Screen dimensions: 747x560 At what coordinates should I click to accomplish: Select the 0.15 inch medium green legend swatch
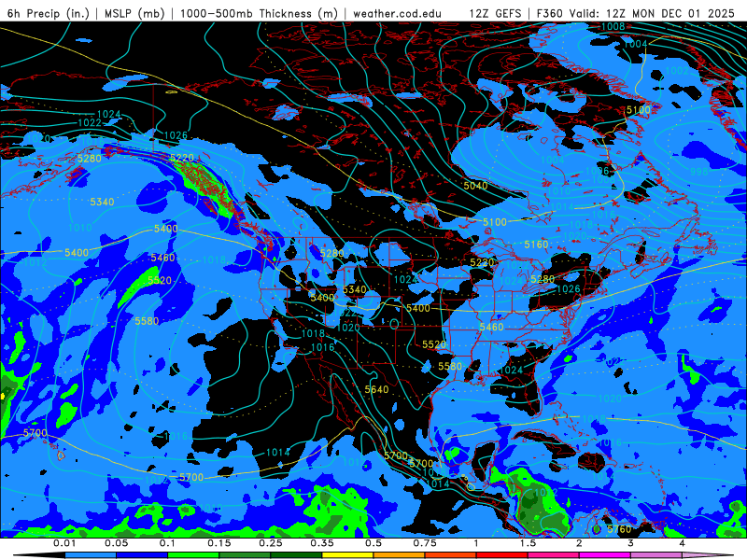click(245, 555)
